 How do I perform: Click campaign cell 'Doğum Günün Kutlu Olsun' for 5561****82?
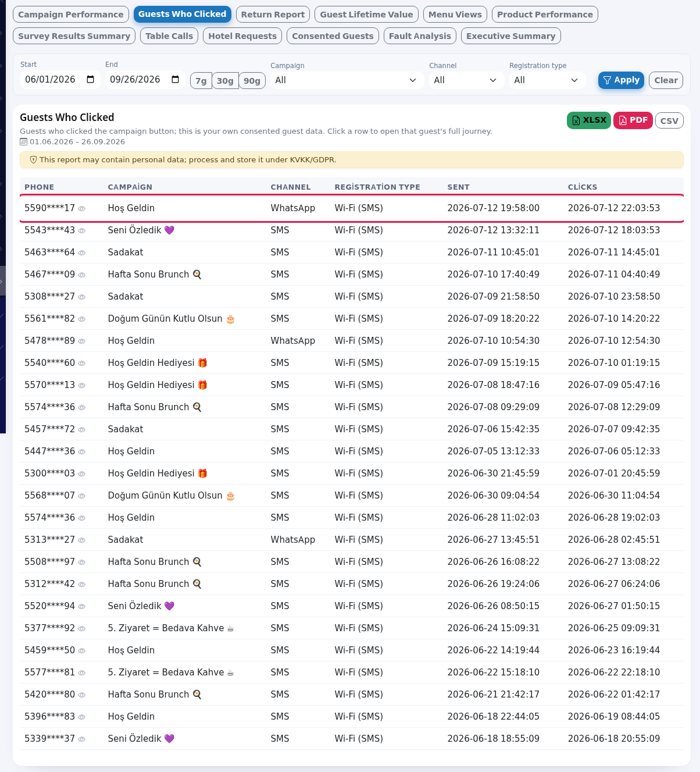tap(172, 319)
